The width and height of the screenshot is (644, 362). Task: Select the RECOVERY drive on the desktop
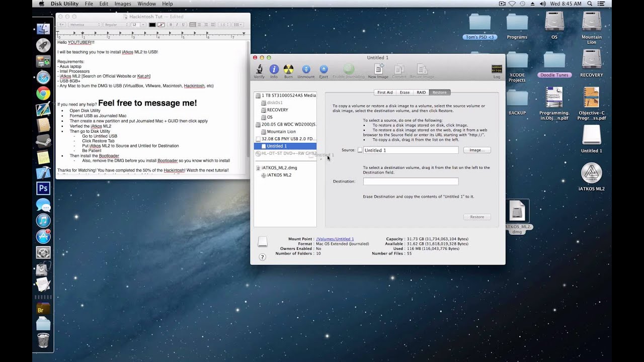pyautogui.click(x=591, y=64)
